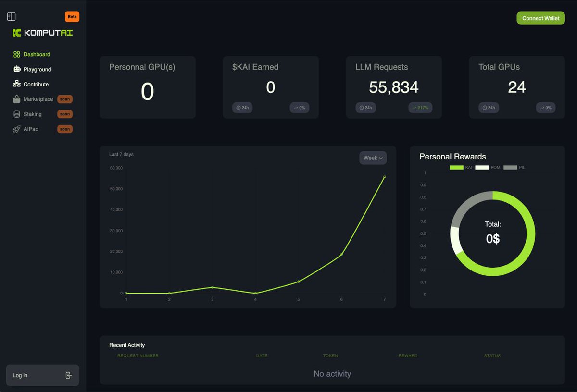Screen dimensions: 577x392
Task: Click the 55,834 LLM Requests value
Action: point(394,87)
